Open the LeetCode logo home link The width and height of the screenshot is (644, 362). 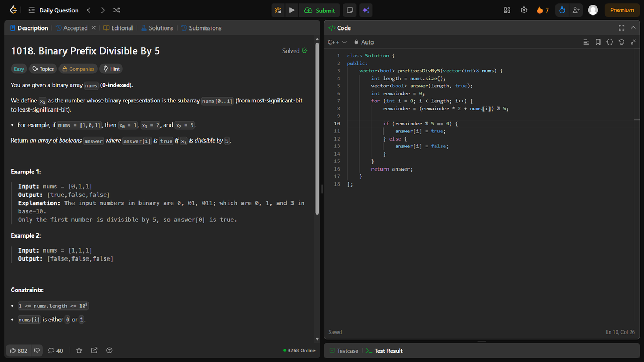coord(13,10)
